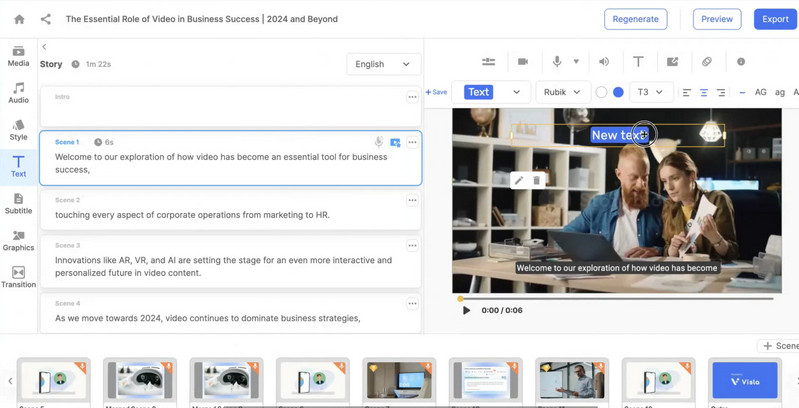The width and height of the screenshot is (799, 408).
Task: Toggle uppercase AG text case
Action: click(x=761, y=92)
